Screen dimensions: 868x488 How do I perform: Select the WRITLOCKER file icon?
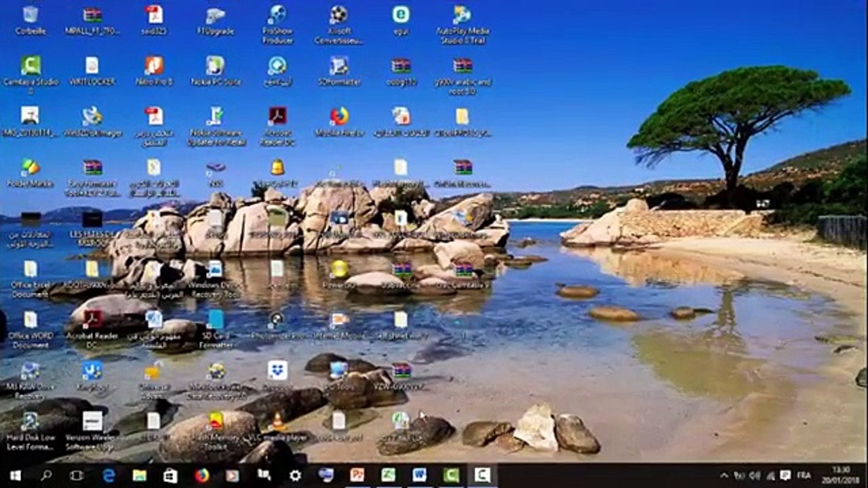(92, 70)
